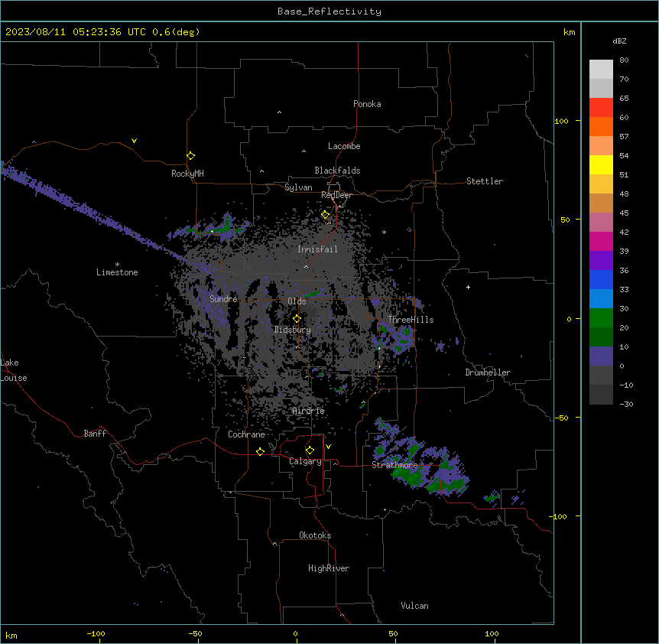Click the Drumheller label
The height and width of the screenshot is (644, 659).
[488, 372]
